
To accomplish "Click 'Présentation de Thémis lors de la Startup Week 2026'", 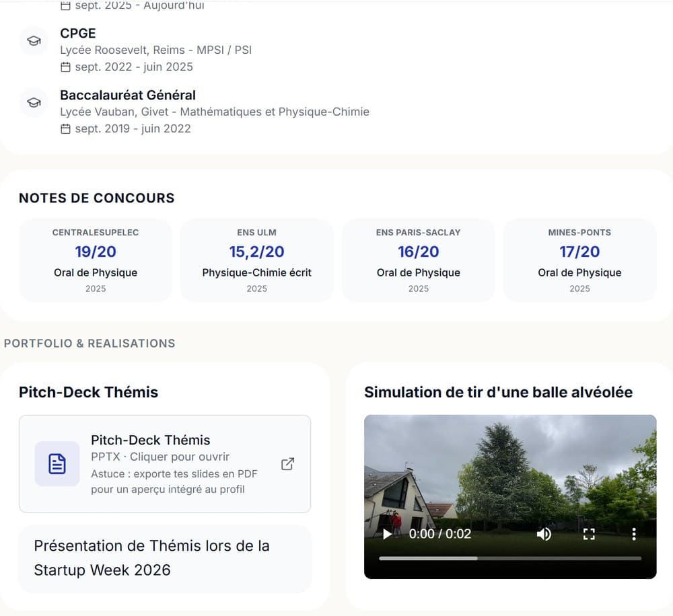I will [151, 557].
